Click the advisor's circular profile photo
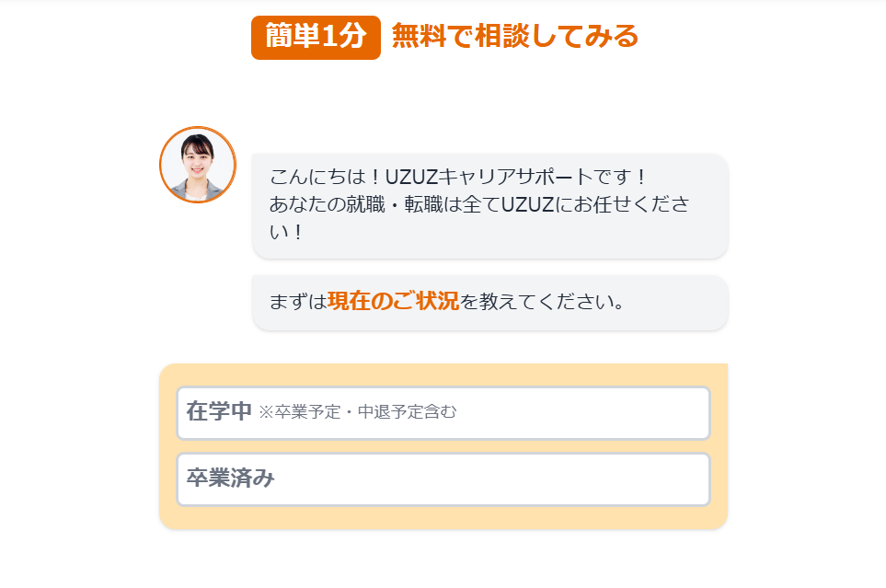Screen dimensions: 886x588 (198, 165)
